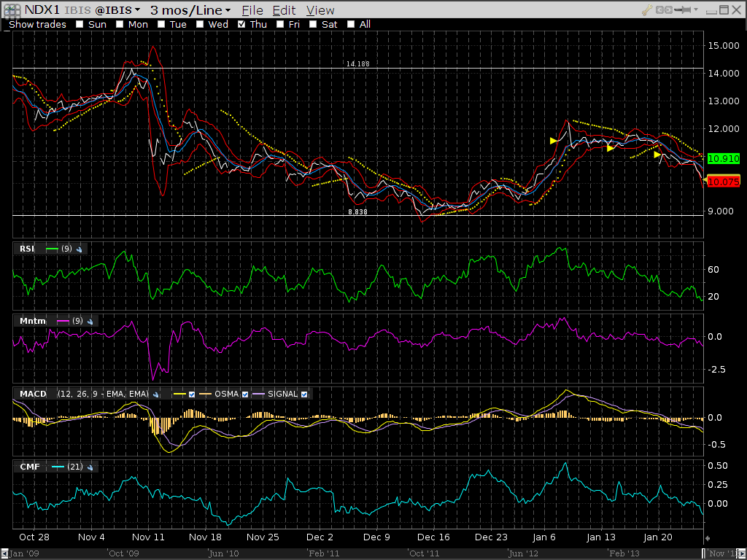Click Jun '12 on the timeline scrollbar
Image resolution: width=747 pixels, height=560 pixels.
point(522,553)
